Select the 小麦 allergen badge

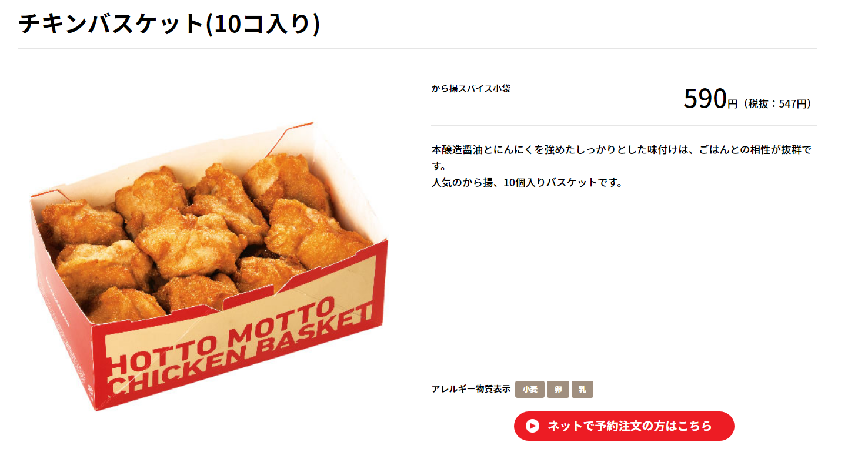point(530,390)
